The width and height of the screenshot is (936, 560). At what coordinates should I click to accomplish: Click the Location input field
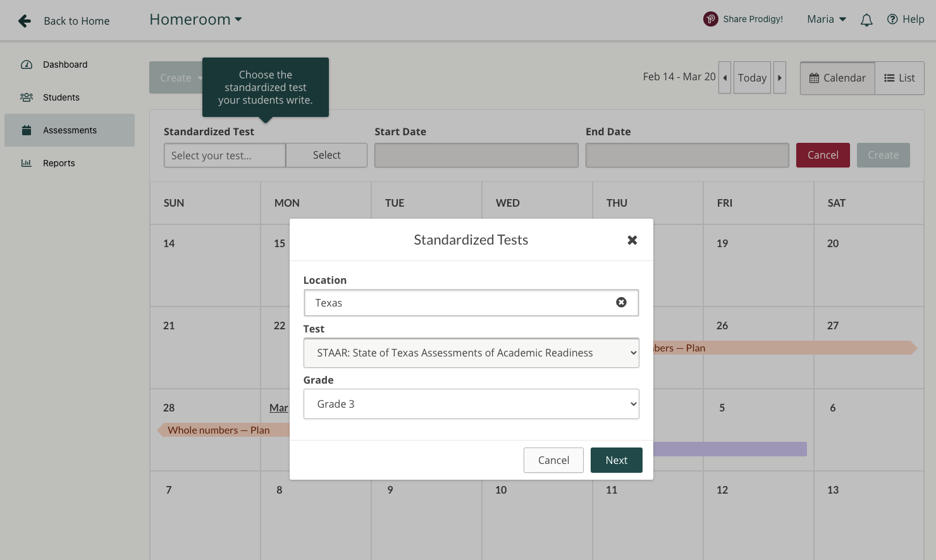(471, 303)
